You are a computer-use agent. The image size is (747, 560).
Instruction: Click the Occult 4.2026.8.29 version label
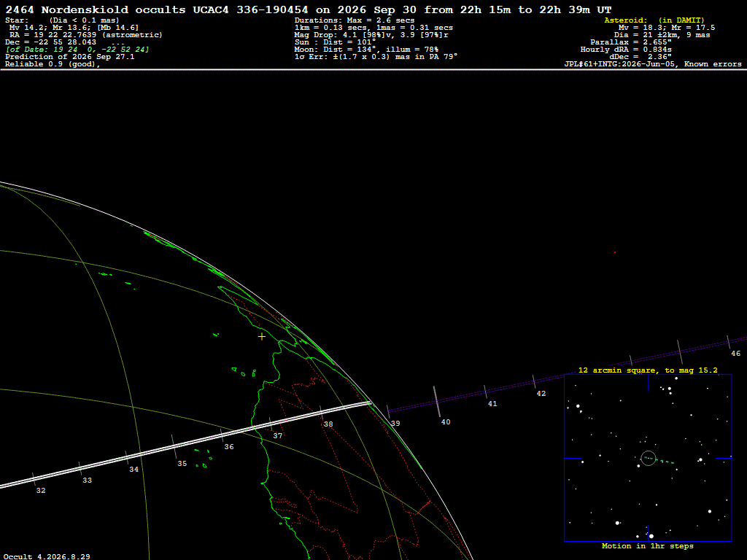coord(47,556)
